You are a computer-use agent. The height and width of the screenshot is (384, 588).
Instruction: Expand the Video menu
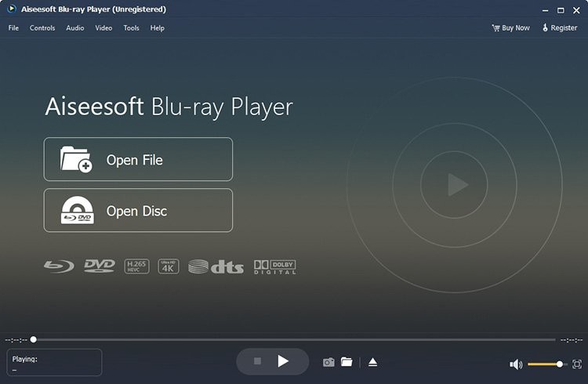[x=103, y=28]
